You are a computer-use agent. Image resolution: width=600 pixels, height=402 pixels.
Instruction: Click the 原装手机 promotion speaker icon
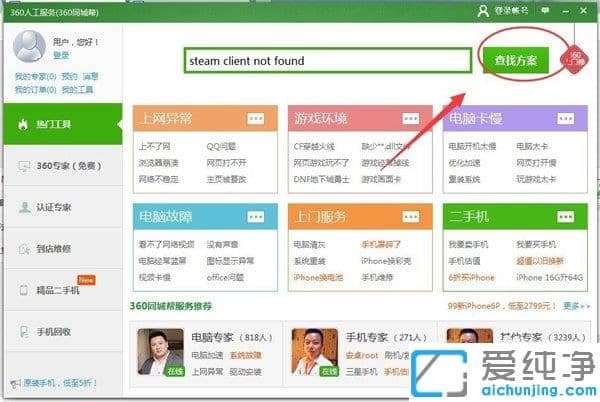[x=14, y=384]
